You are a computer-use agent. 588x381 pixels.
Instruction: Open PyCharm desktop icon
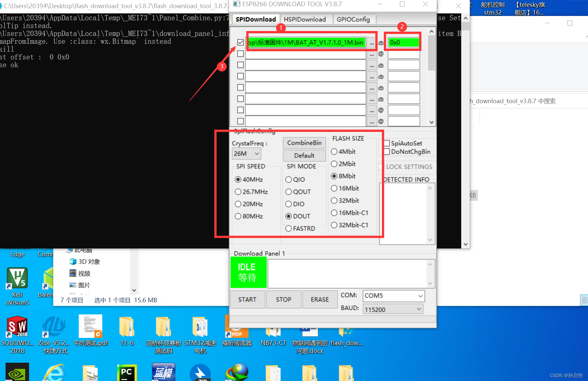point(127,373)
